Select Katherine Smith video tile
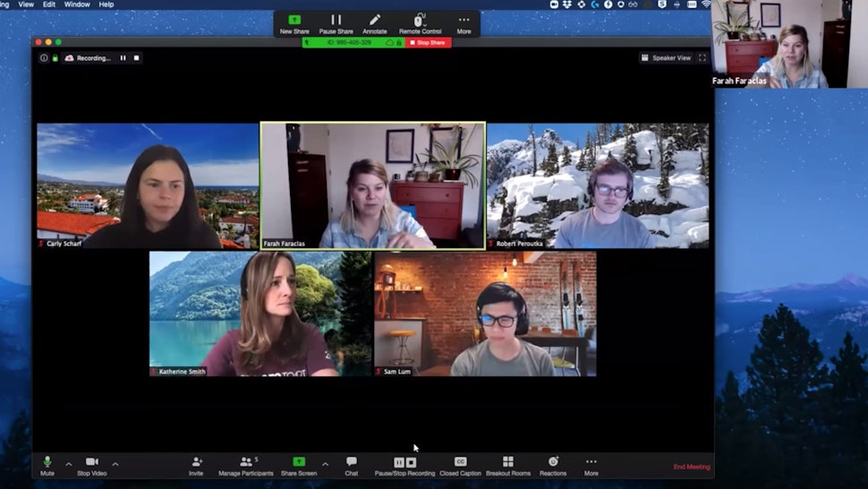 coord(260,314)
